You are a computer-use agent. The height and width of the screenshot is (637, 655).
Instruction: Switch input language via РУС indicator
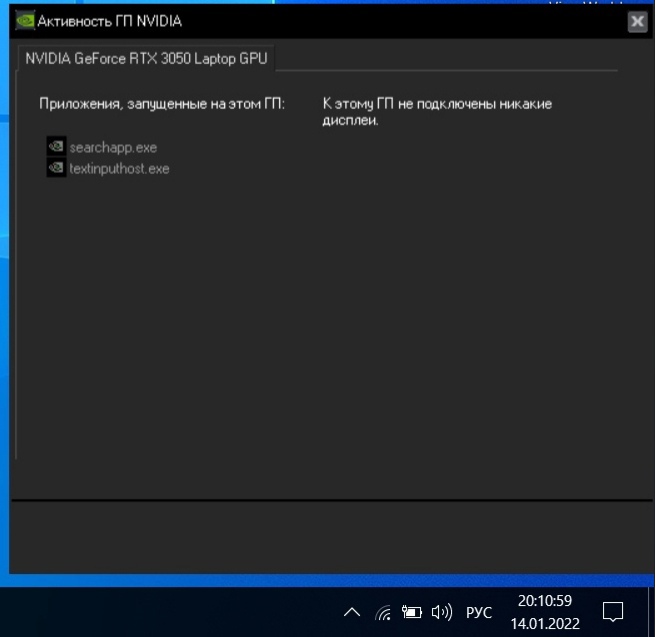coord(479,613)
